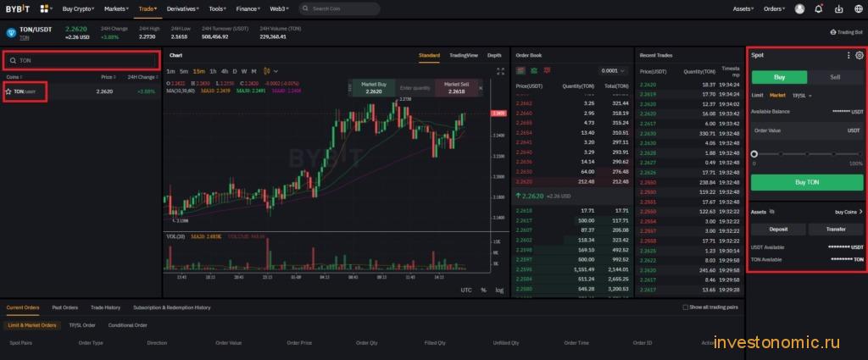The image size is (868, 360).
Task: Open candlestick chart type selector
Action: coord(267,71)
